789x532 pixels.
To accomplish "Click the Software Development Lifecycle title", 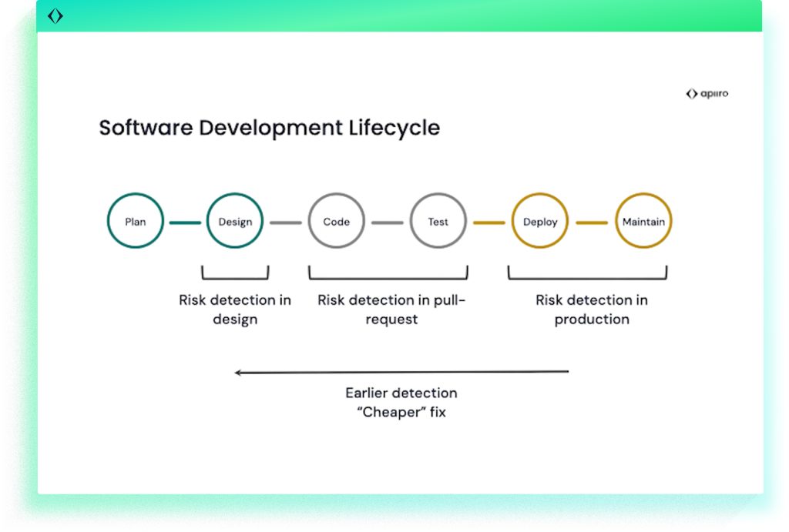I will [269, 128].
